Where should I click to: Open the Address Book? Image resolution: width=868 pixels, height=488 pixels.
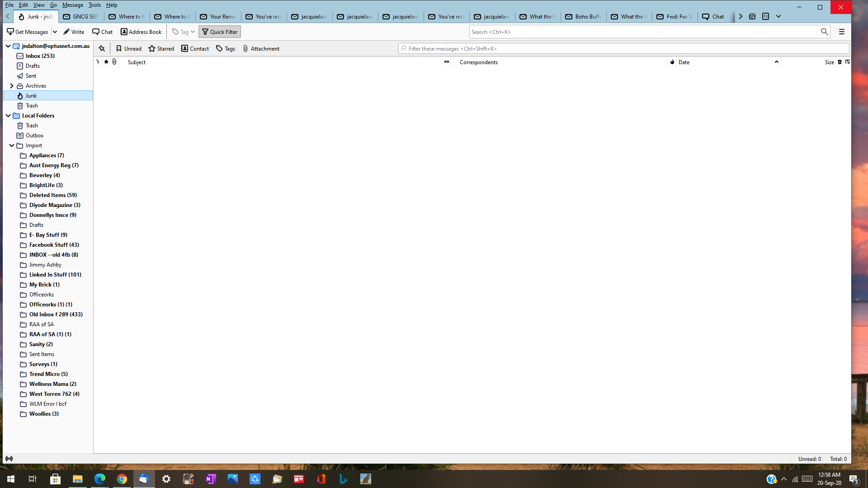141,32
